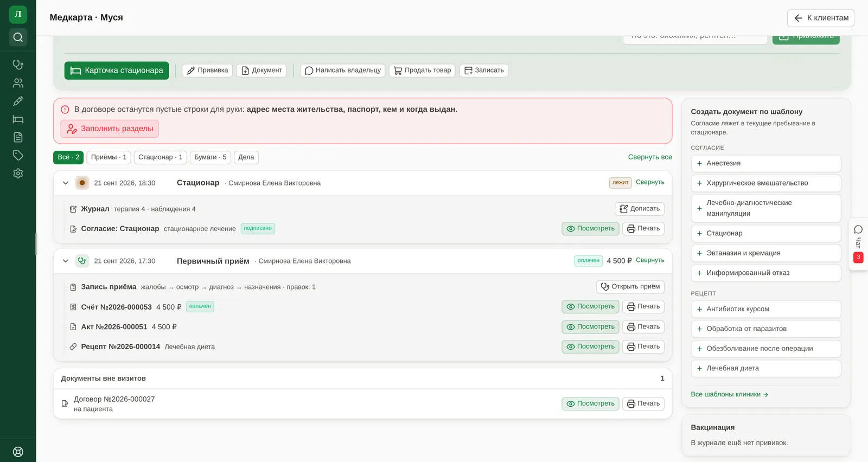Add Эвтаназия и кремация template

click(766, 253)
